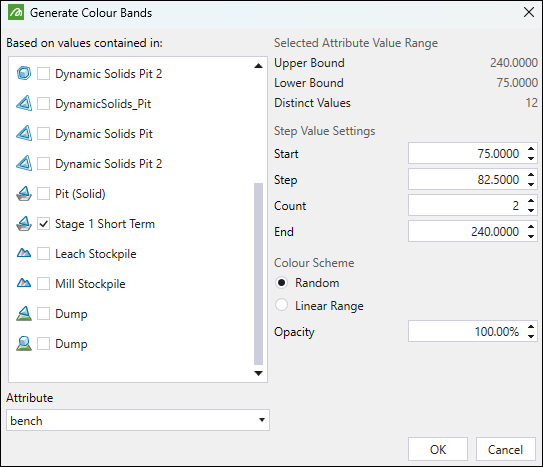Click the Cancel button
This screenshot has width=543, height=467.
coord(505,449)
